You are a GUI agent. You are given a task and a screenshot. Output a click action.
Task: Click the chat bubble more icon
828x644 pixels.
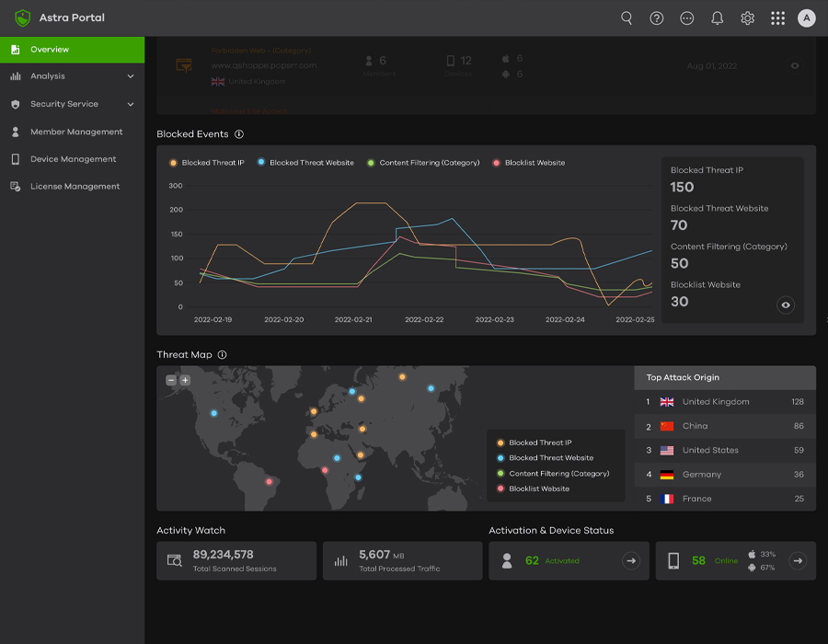pos(687,18)
